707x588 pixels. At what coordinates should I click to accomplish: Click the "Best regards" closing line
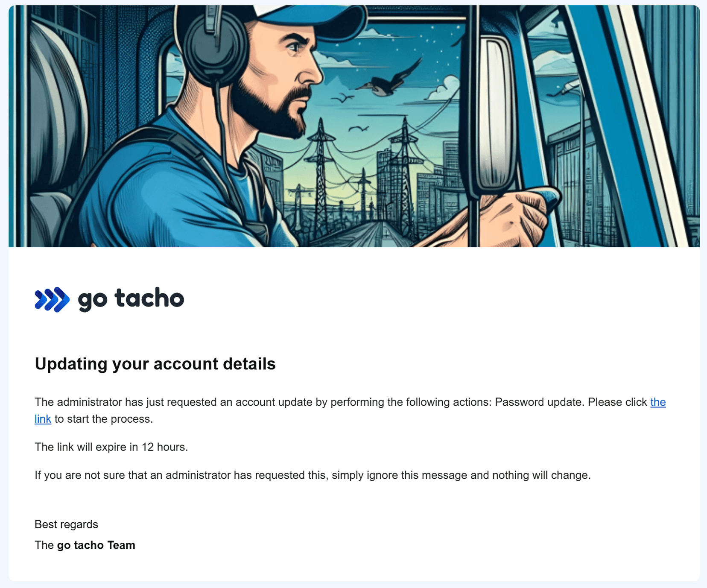click(x=66, y=524)
